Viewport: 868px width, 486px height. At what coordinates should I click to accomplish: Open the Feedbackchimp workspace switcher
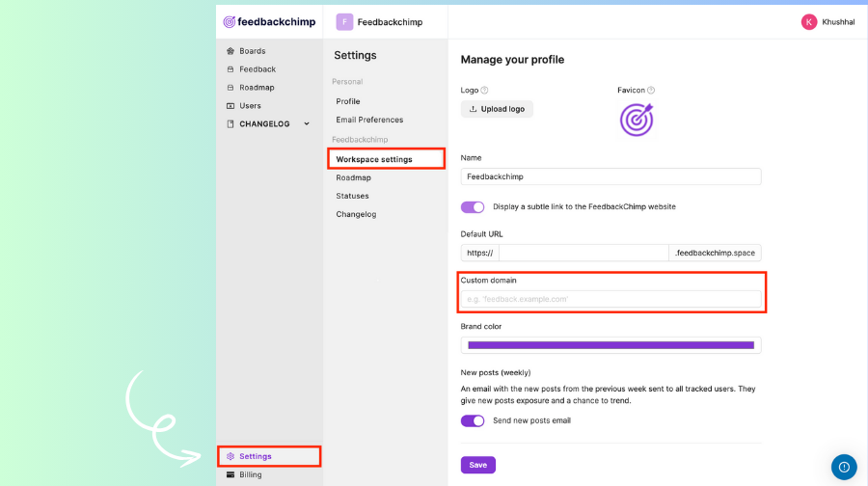pyautogui.click(x=379, y=22)
